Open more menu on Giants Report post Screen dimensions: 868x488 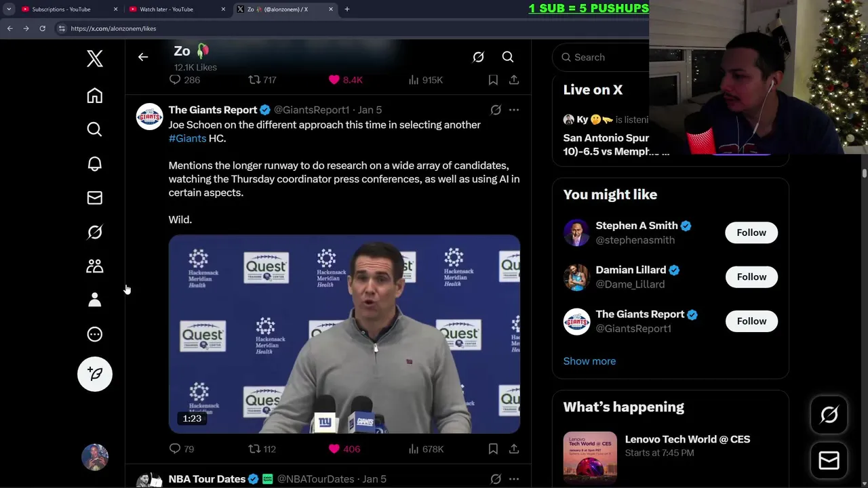514,110
